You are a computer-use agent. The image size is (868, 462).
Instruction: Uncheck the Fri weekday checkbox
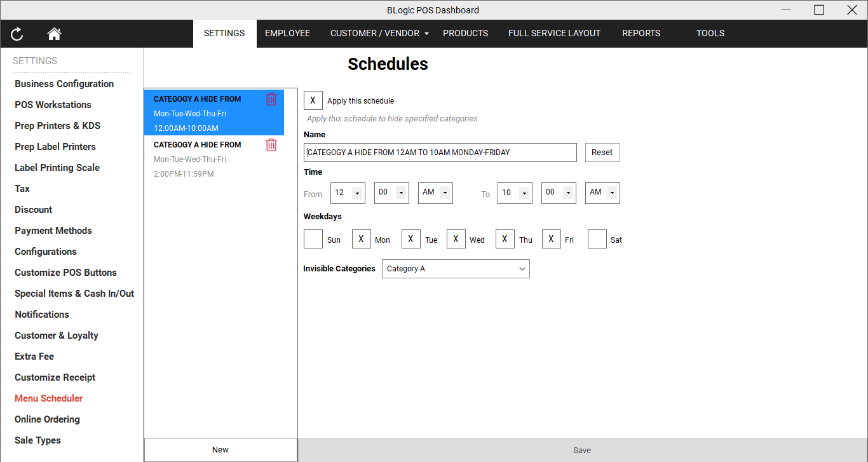tap(552, 239)
